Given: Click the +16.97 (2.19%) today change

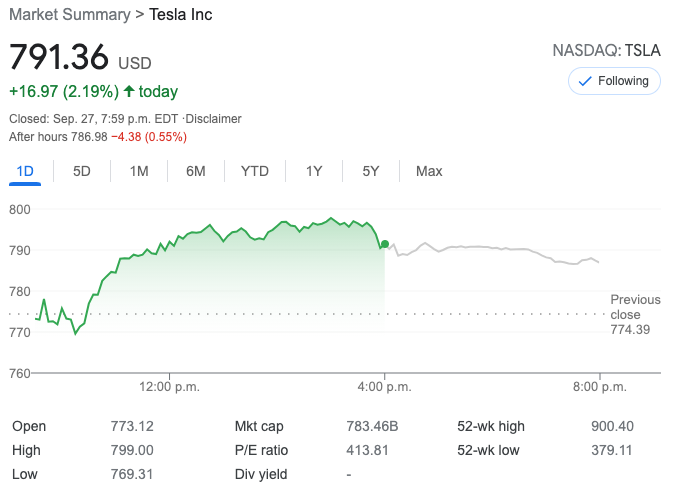Looking at the screenshot, I should tap(93, 92).
